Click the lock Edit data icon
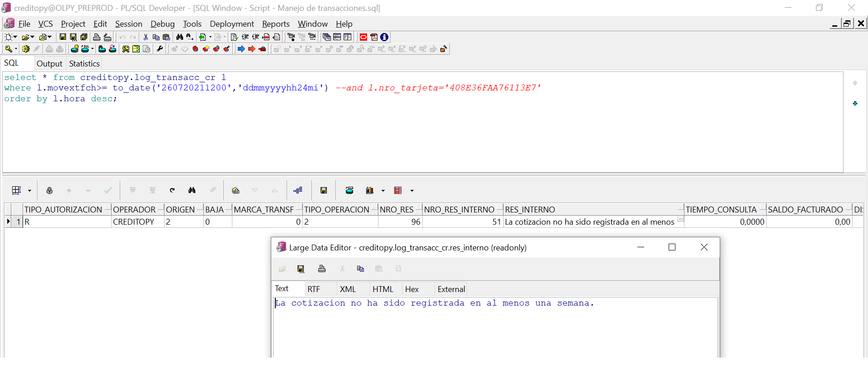 click(49, 190)
